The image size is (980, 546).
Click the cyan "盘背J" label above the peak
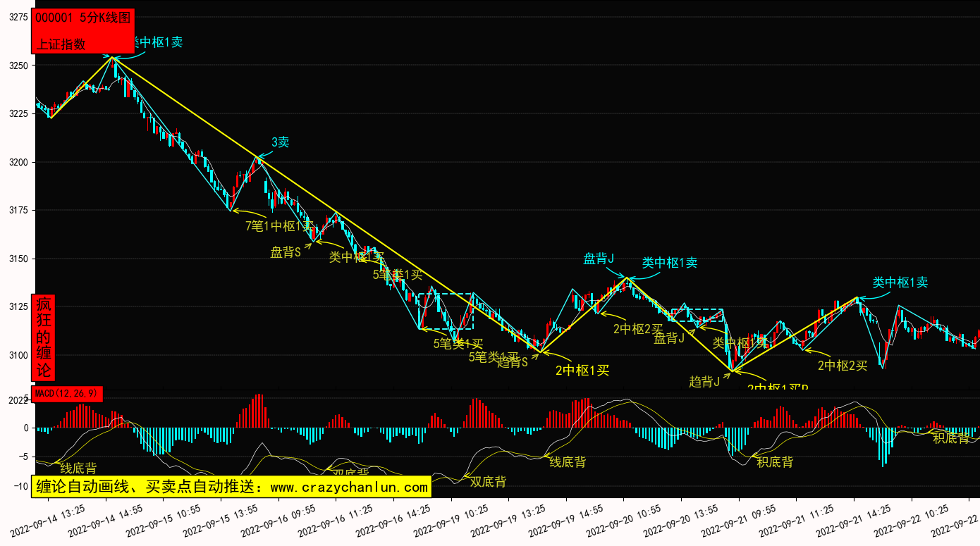pos(599,259)
